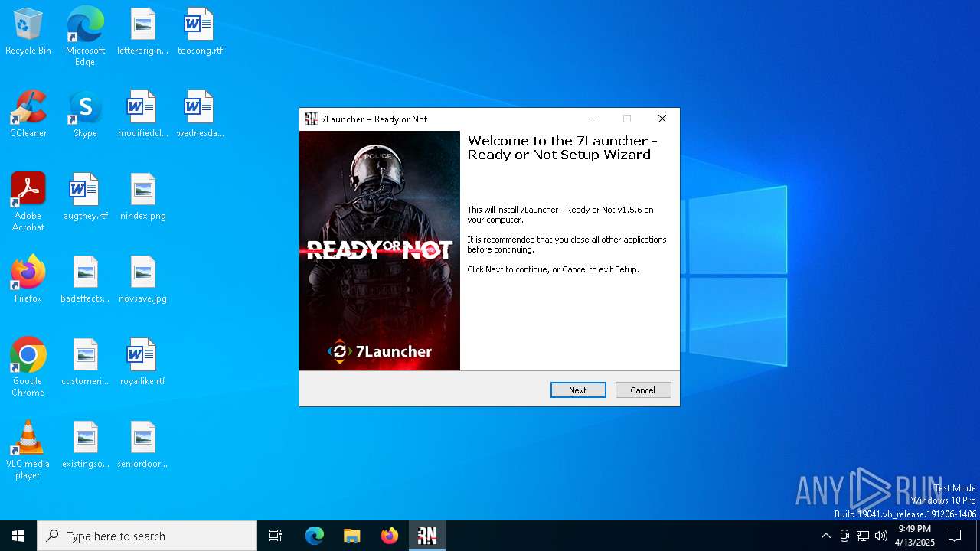Viewport: 980px width, 551px height.
Task: Select Skype desktop shortcut
Action: [85, 115]
